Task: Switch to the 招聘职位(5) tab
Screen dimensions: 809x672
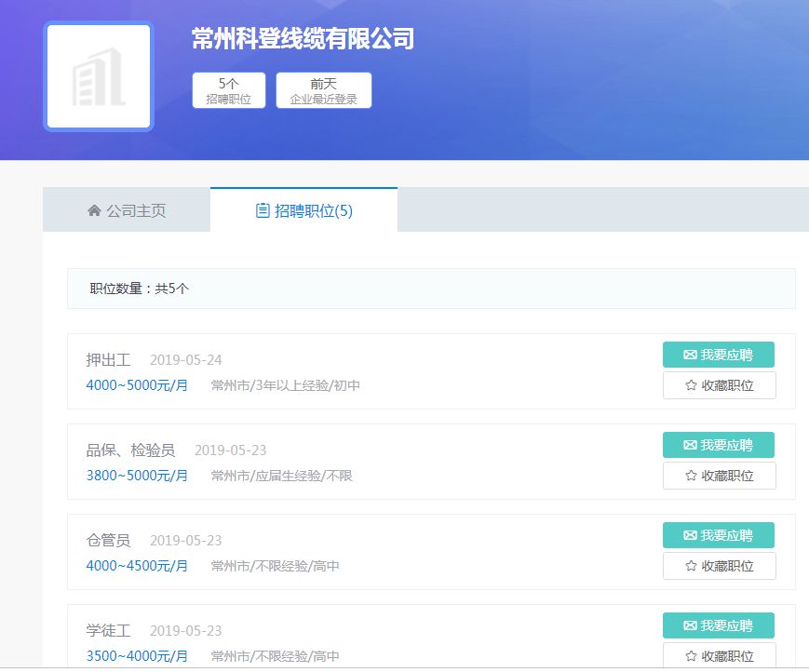Action: click(x=304, y=210)
